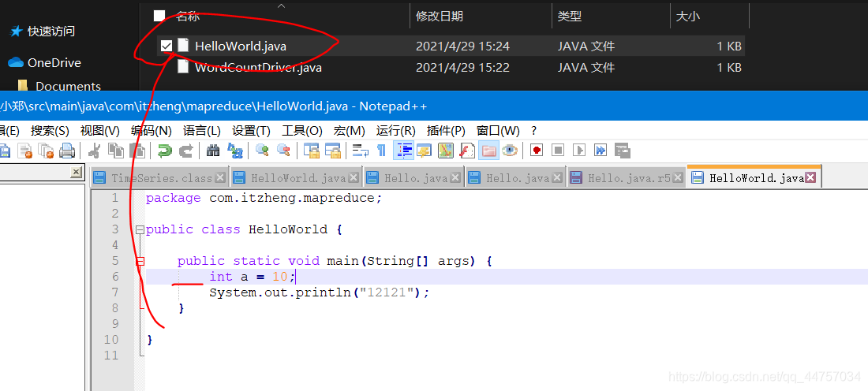Toggle Word wrap toolbar icon
Screen dimensions: 868x391
click(361, 151)
